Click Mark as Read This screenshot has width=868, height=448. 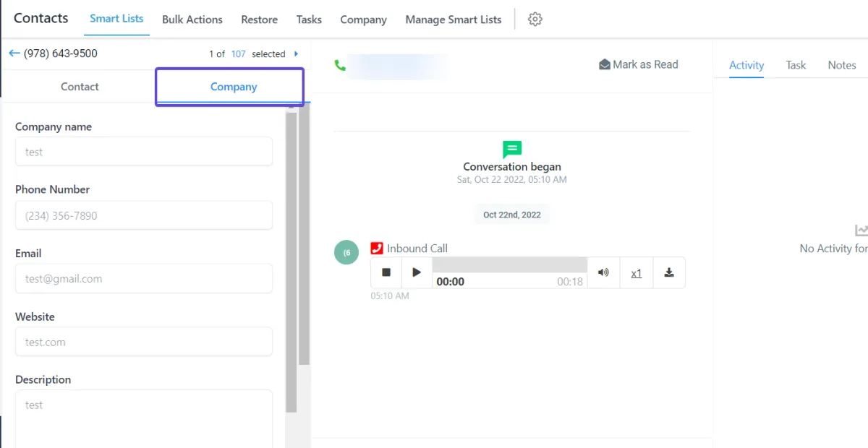click(x=639, y=64)
